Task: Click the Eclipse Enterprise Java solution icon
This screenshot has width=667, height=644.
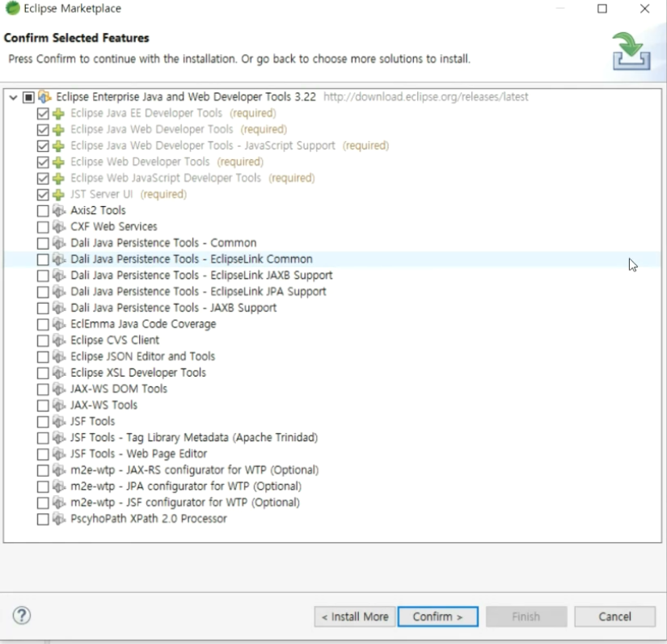Action: [x=44, y=97]
